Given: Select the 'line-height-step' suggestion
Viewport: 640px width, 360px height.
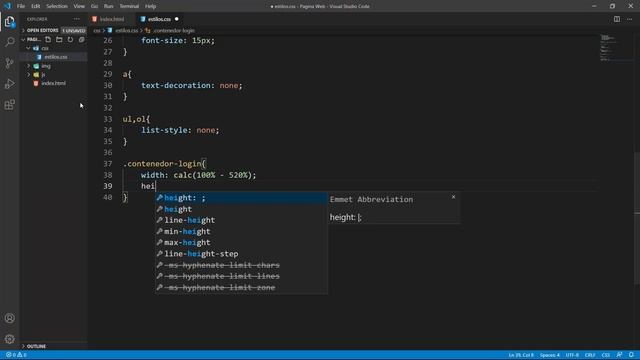Looking at the screenshot, I should coord(241,254).
